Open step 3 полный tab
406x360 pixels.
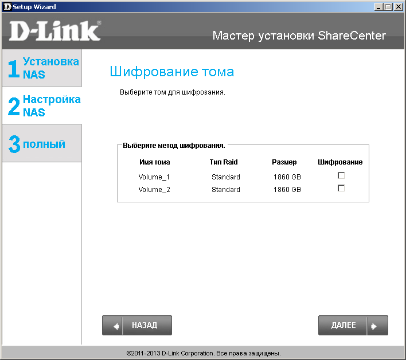(42, 144)
